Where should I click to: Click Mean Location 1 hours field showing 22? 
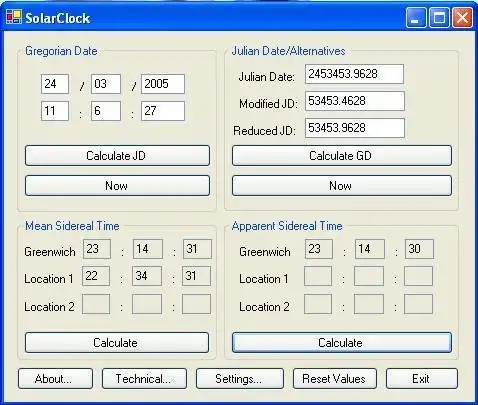click(x=96, y=276)
